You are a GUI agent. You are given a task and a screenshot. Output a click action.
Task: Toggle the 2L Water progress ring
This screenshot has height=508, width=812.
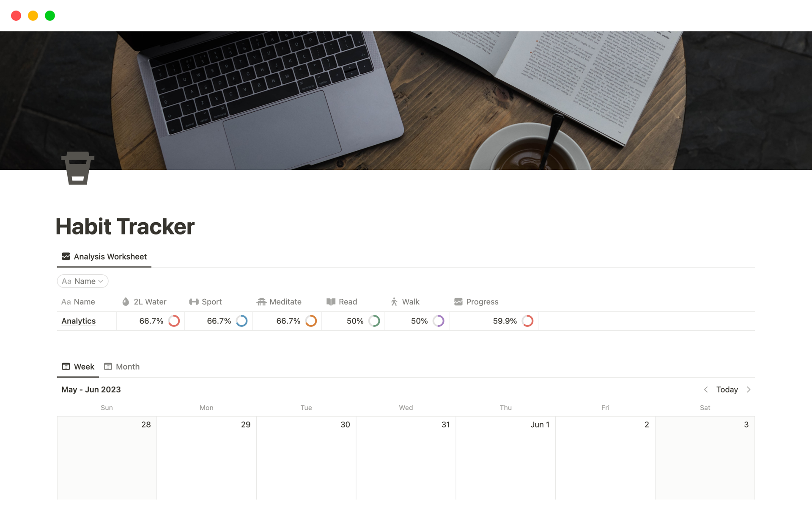[x=174, y=320]
